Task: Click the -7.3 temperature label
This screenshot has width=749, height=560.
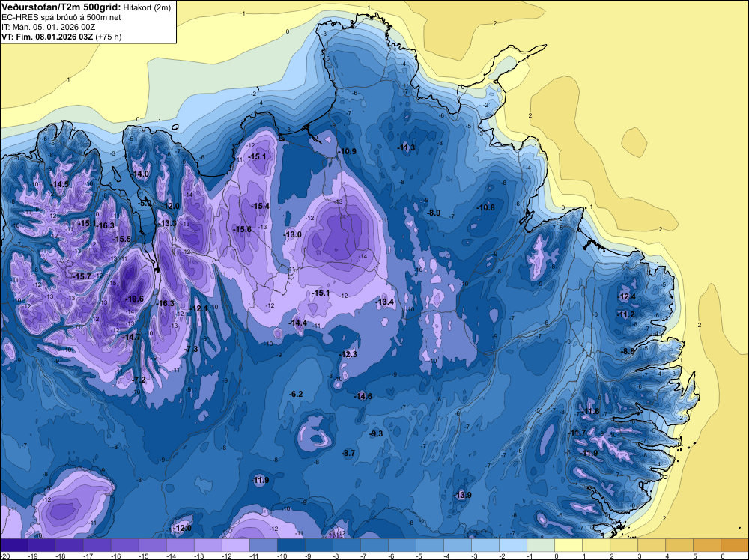Action: point(191,349)
